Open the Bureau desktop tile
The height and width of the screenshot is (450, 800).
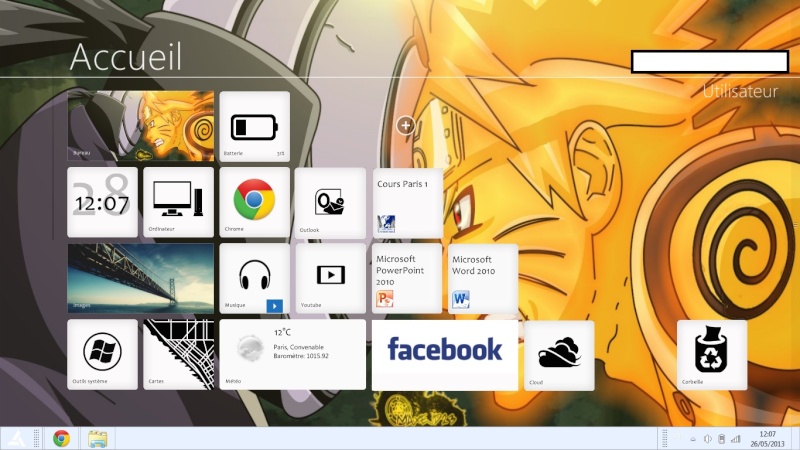(x=140, y=126)
